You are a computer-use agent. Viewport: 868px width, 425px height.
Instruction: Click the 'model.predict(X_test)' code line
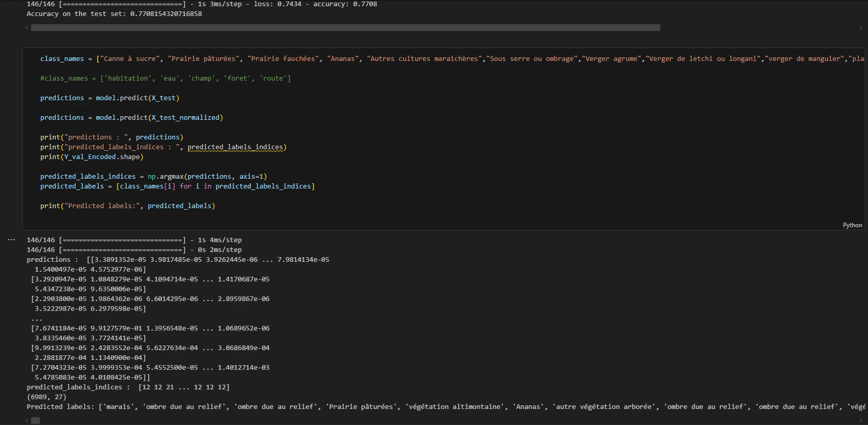(x=110, y=98)
